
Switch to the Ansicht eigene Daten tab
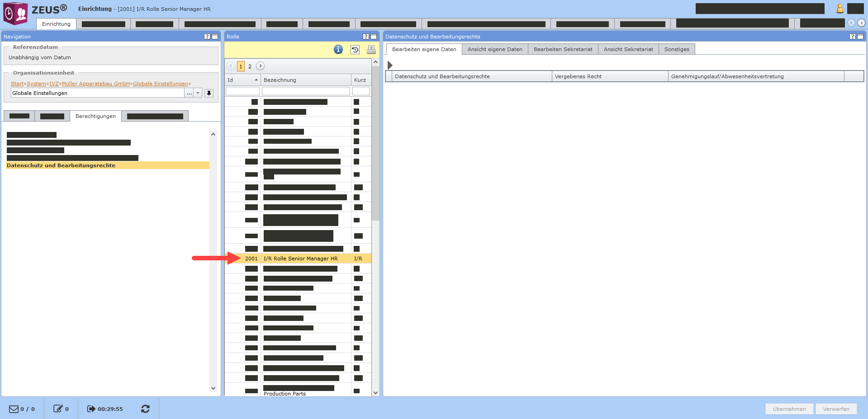495,49
